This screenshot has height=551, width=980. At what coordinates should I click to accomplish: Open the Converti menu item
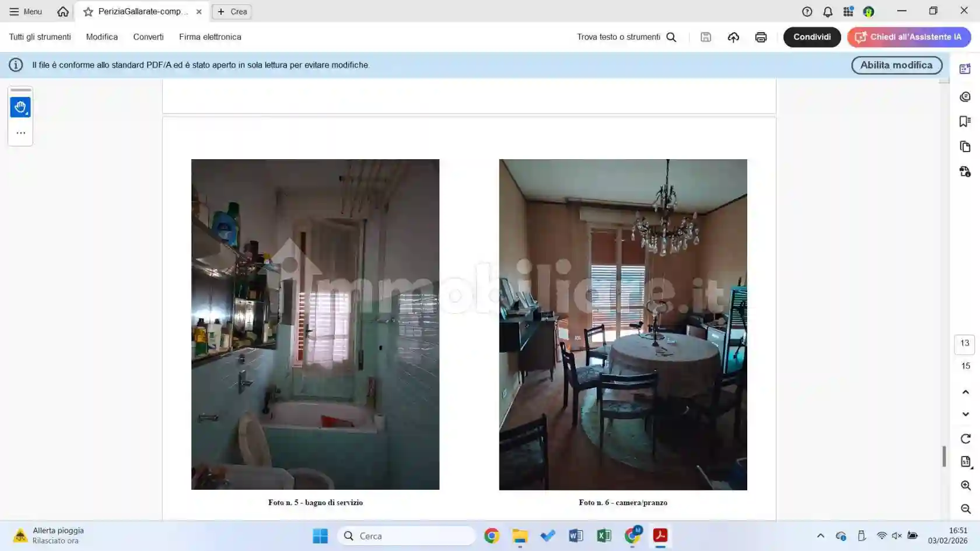tap(148, 37)
